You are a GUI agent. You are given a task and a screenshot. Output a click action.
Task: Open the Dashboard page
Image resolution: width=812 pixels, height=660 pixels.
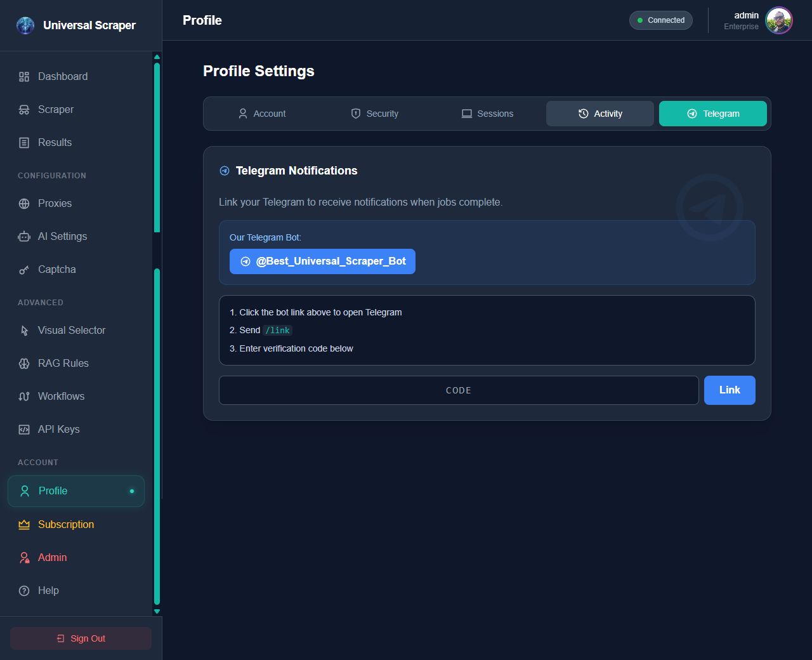pyautogui.click(x=76, y=76)
